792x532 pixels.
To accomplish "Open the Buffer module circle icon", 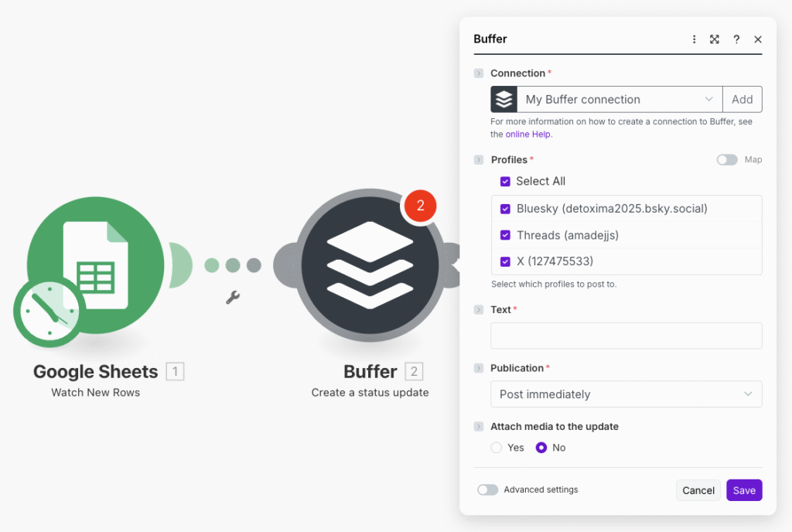I will pyautogui.click(x=370, y=265).
